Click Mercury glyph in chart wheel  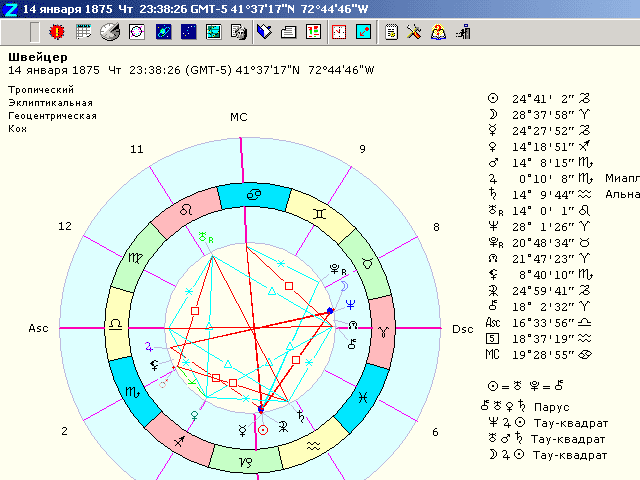tap(242, 431)
